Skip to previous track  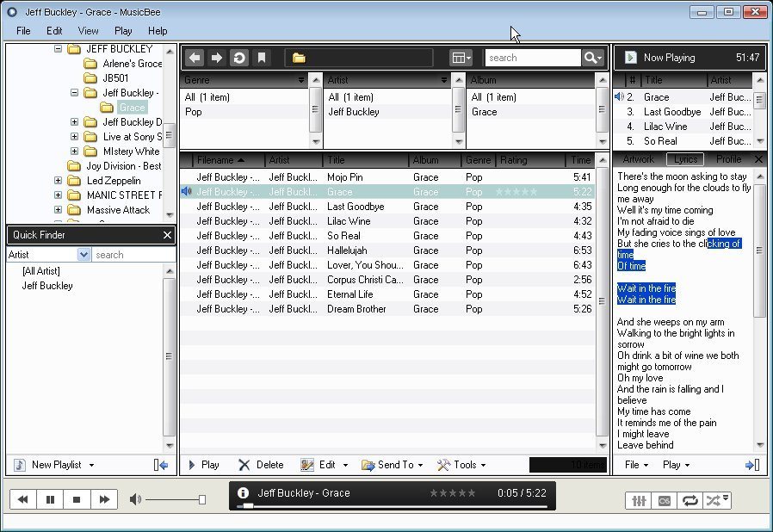(22, 499)
